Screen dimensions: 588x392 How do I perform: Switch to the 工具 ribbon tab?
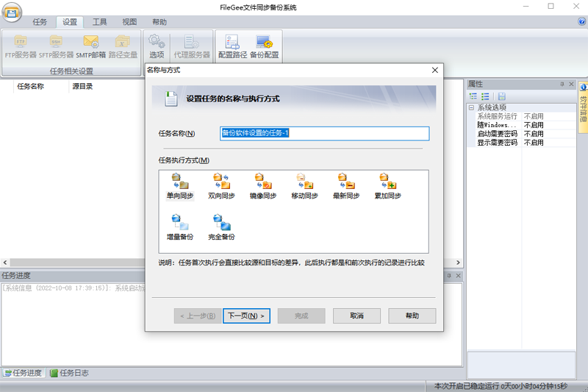100,22
